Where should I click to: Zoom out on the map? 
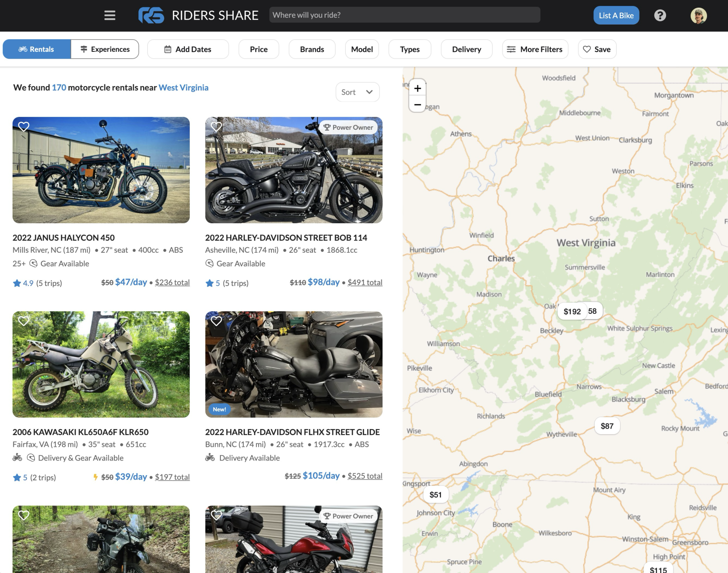pyautogui.click(x=417, y=104)
